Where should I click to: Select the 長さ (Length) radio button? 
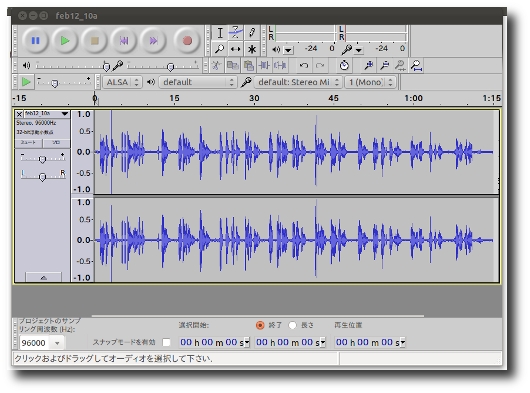pyautogui.click(x=292, y=325)
